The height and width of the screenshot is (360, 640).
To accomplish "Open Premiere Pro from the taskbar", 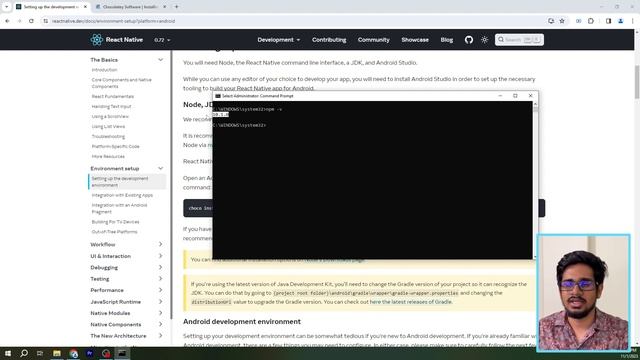I will tap(89, 353).
